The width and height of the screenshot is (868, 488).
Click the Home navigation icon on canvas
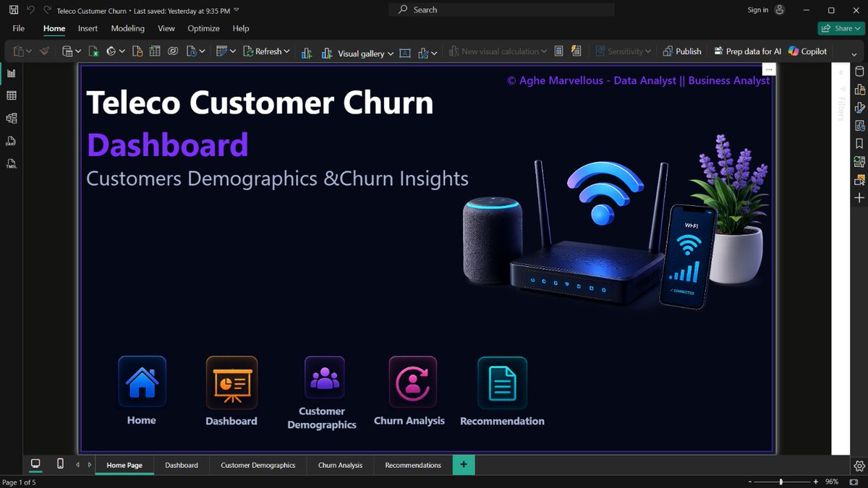point(142,381)
